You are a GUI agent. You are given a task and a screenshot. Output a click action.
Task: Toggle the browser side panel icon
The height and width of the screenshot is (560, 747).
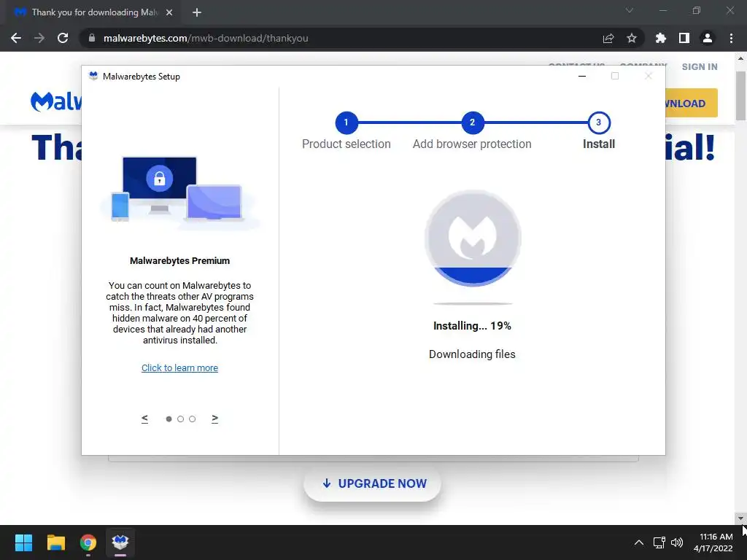(x=684, y=38)
